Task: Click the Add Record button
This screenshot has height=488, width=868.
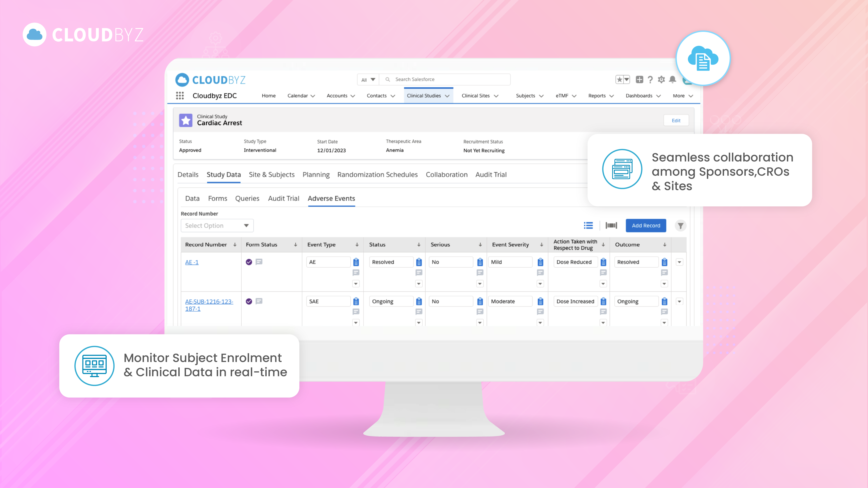Action: click(646, 225)
